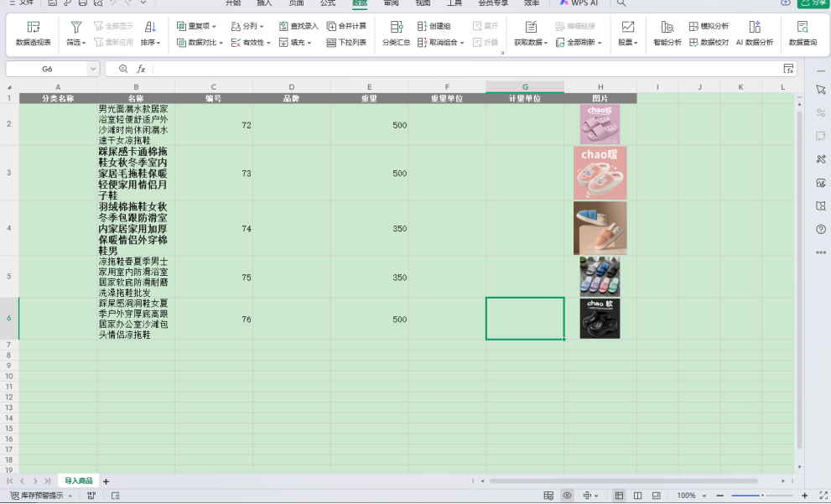This screenshot has width=831, height=504.
Task: Click the 股票 stocks icon
Action: click(628, 27)
